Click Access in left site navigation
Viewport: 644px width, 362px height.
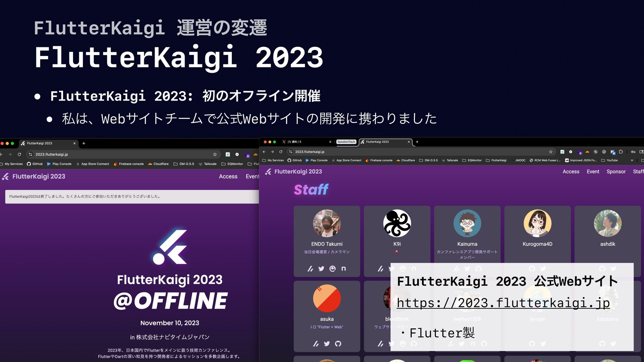pyautogui.click(x=228, y=177)
